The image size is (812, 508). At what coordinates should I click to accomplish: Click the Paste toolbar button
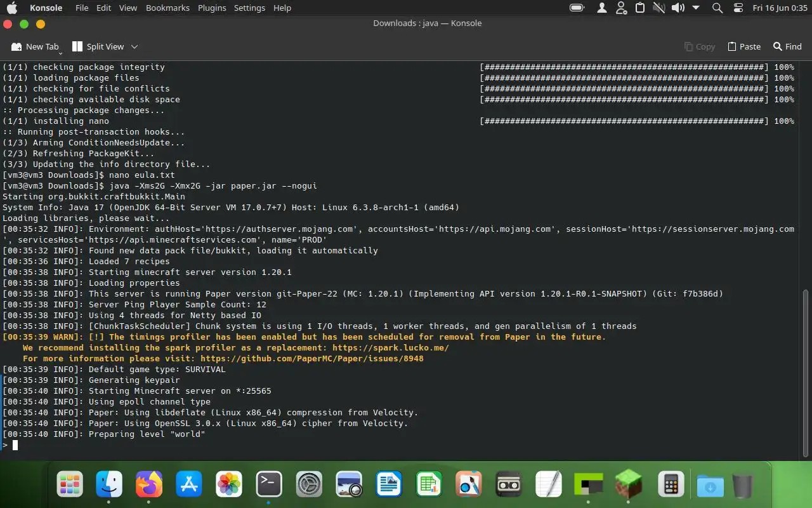(744, 46)
